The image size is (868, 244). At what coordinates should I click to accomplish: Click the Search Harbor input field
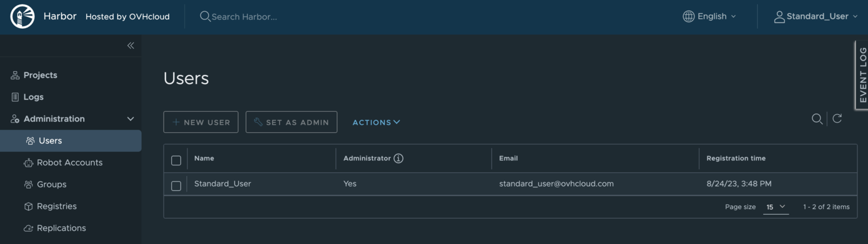pos(244,17)
